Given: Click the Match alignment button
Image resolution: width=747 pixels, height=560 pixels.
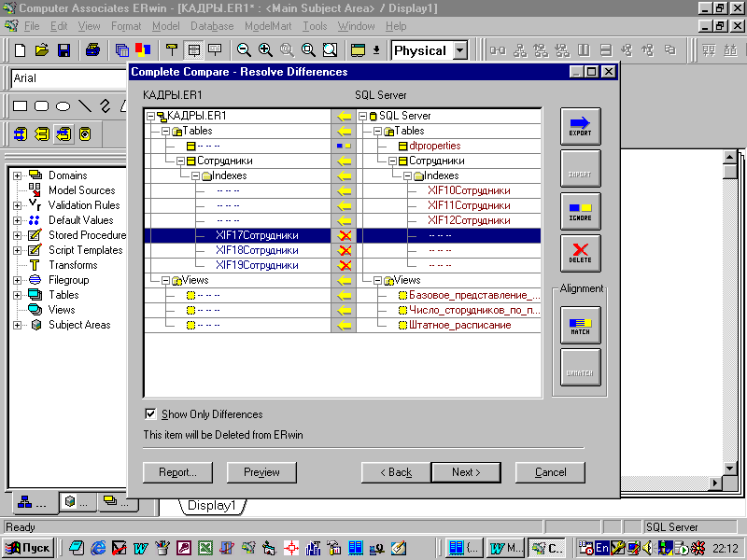Looking at the screenshot, I should click(x=580, y=325).
